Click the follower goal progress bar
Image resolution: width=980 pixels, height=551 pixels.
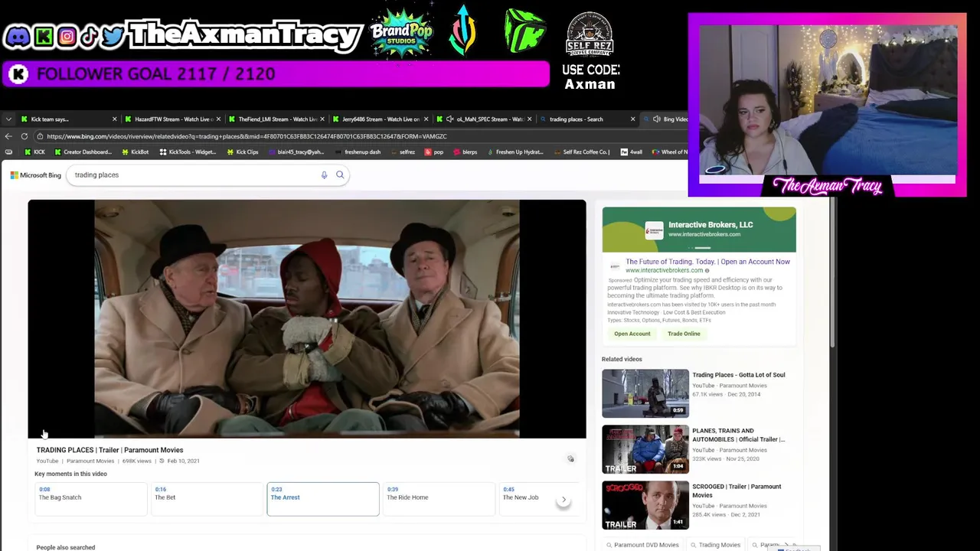coord(276,74)
